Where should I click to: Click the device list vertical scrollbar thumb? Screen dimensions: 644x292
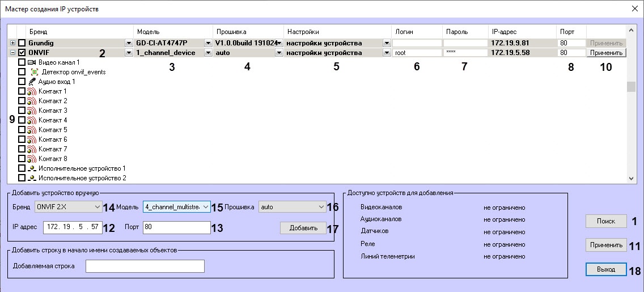coord(631,87)
